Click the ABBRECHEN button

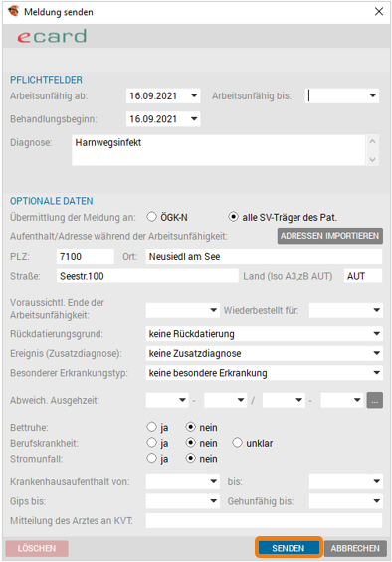355,548
